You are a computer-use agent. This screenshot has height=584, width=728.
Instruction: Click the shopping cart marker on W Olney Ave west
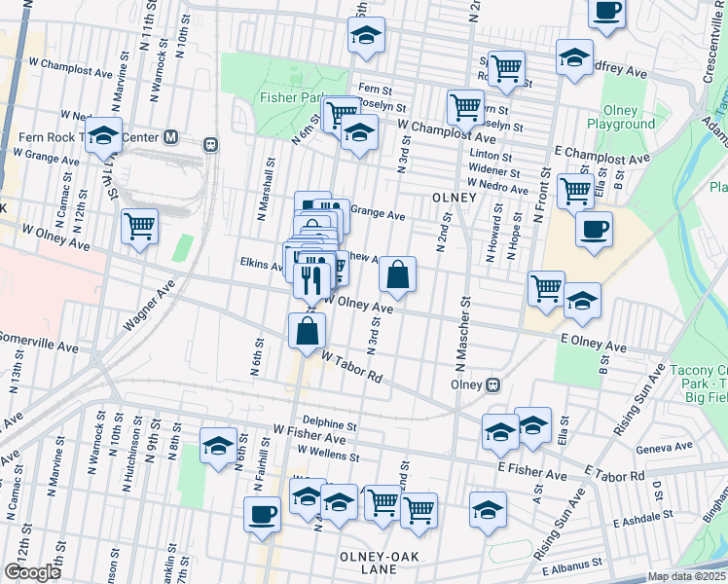139,227
